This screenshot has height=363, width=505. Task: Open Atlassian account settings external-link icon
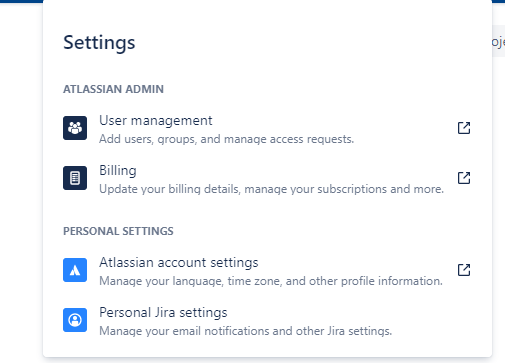click(464, 270)
